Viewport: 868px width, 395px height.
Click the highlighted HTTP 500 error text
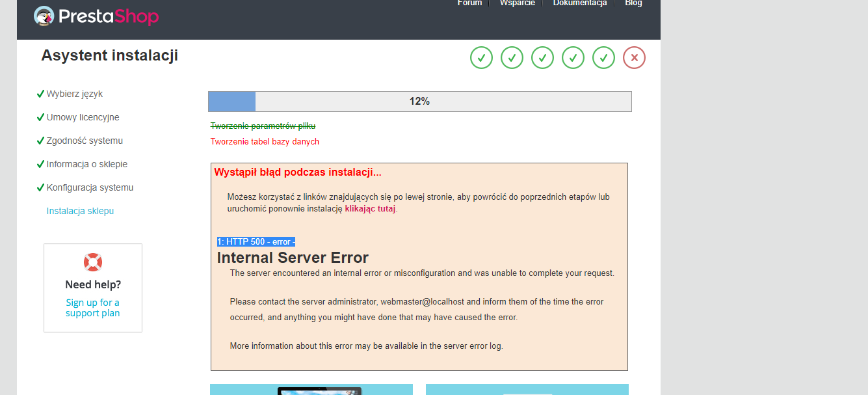[x=256, y=242]
